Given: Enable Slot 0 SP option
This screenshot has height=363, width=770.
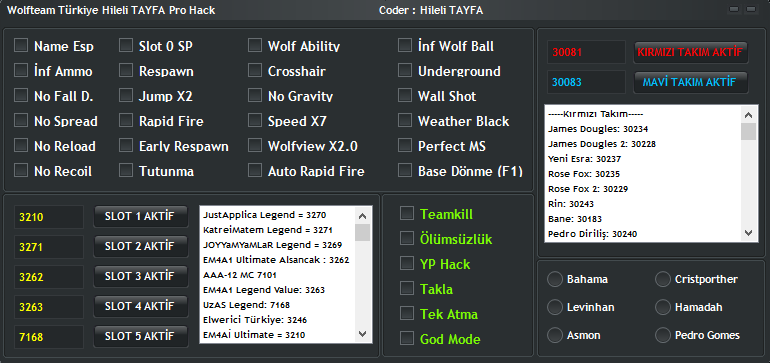Looking at the screenshot, I should [x=126, y=46].
